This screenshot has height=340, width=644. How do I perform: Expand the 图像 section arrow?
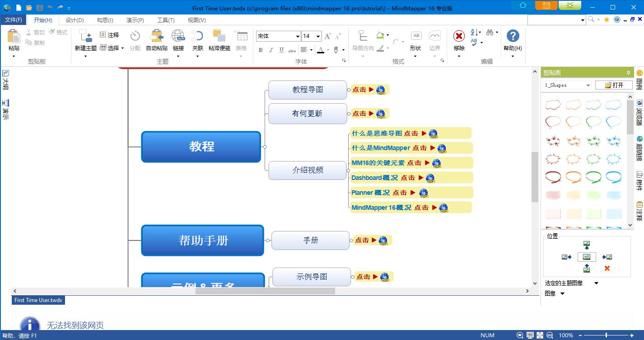point(562,294)
